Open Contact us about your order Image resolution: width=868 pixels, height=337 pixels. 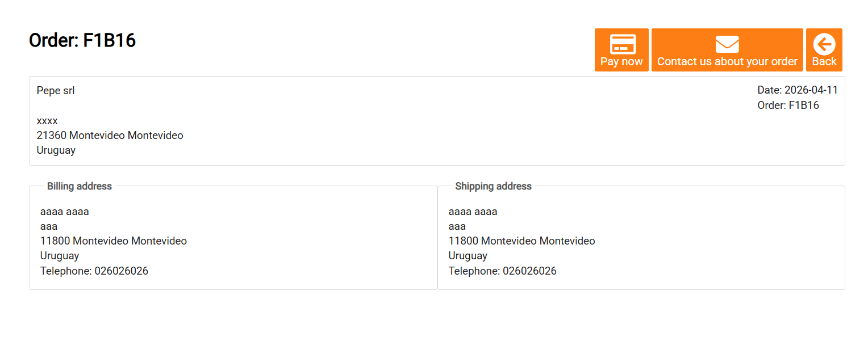(x=727, y=61)
